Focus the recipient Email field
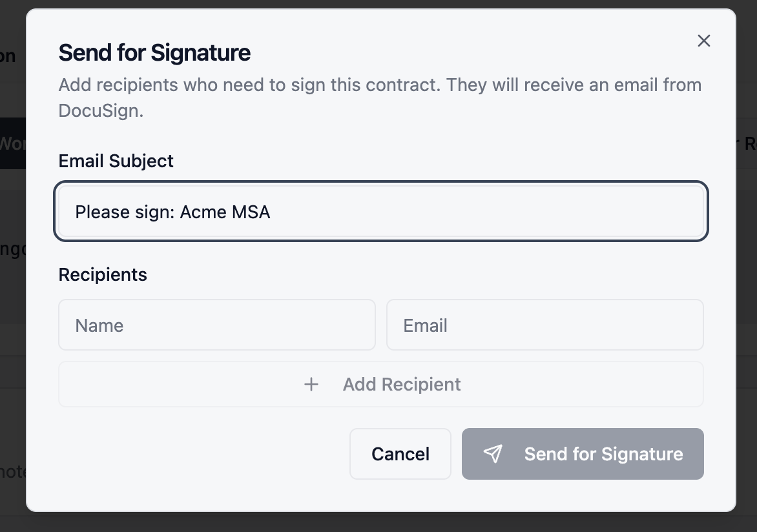This screenshot has width=757, height=532. coord(544,325)
